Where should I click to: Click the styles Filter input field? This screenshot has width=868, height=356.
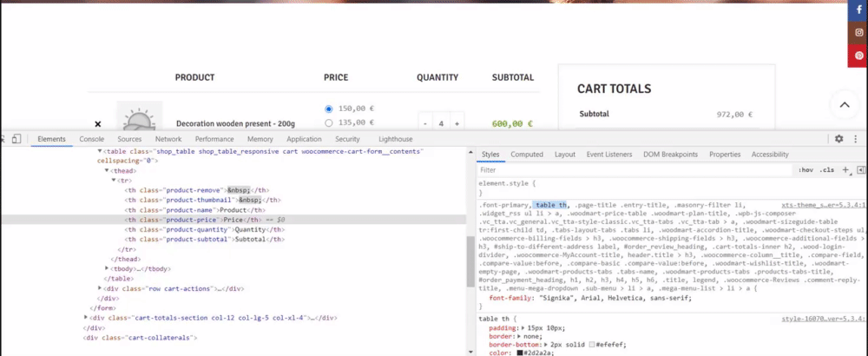(x=635, y=170)
